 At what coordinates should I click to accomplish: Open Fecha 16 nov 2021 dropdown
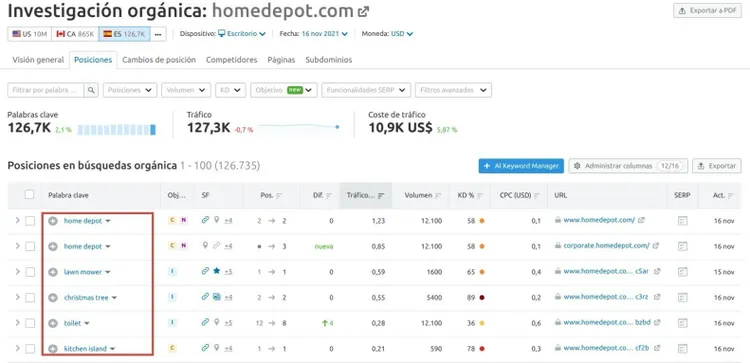click(324, 34)
